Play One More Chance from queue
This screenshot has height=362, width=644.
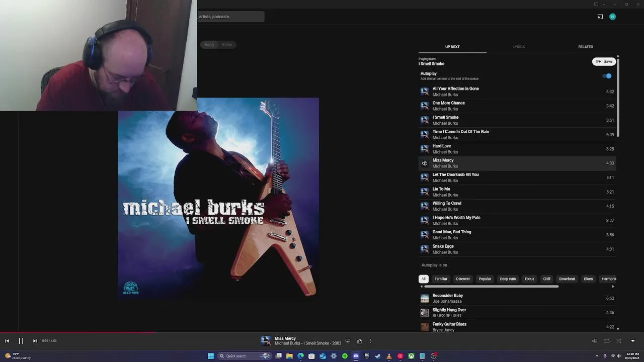(x=517, y=106)
